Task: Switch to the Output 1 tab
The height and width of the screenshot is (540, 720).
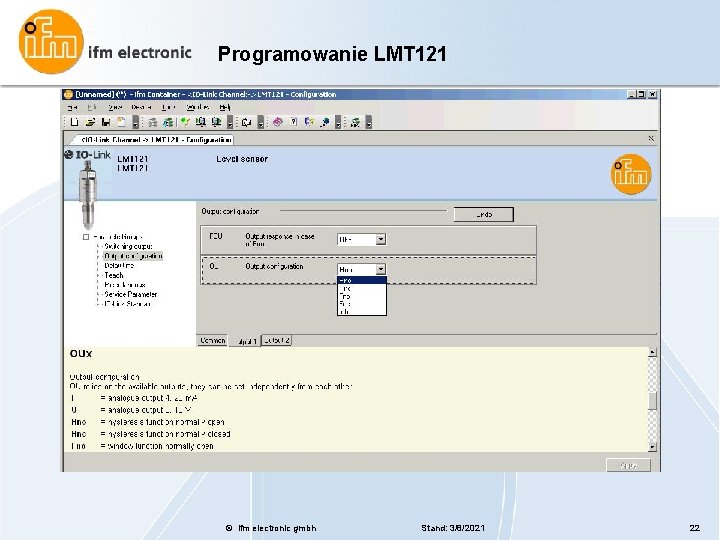Action: point(245,341)
